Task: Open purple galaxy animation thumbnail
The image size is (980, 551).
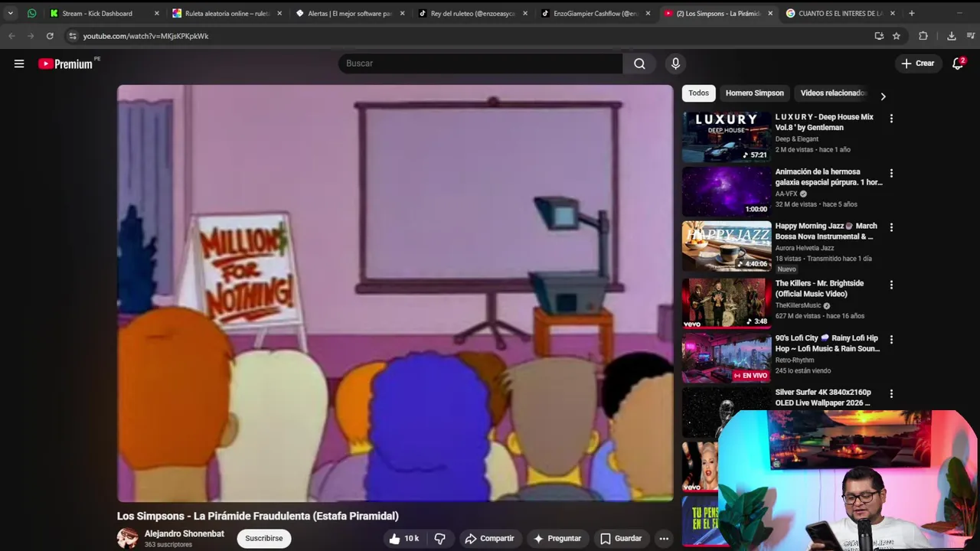Action: tap(727, 191)
